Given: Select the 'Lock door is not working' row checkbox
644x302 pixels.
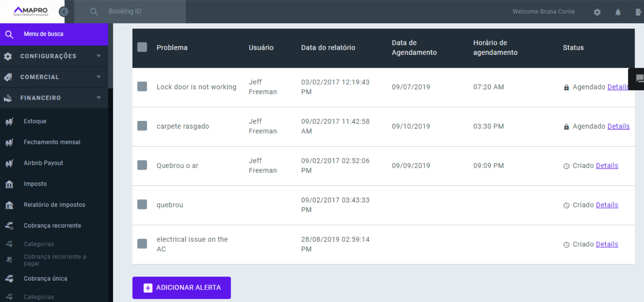Looking at the screenshot, I should 142,87.
